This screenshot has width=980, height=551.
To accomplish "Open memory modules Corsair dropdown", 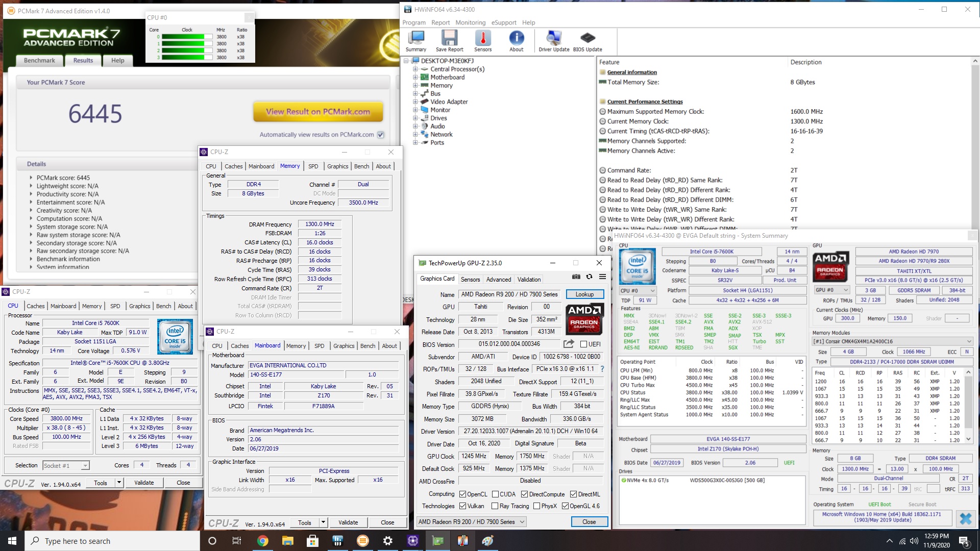I will 892,341.
